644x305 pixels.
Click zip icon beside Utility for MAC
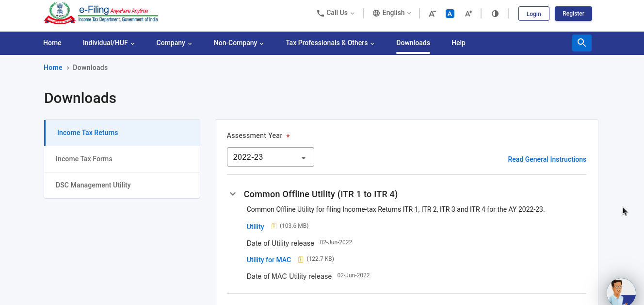point(301,259)
